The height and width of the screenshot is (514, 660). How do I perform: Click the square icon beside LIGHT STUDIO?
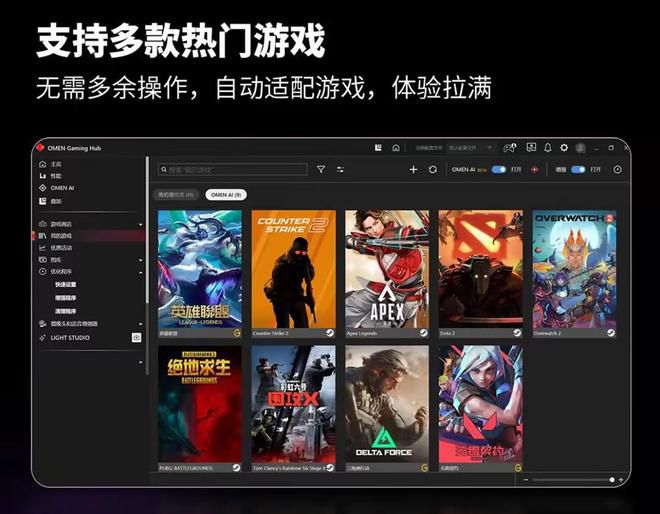136,337
